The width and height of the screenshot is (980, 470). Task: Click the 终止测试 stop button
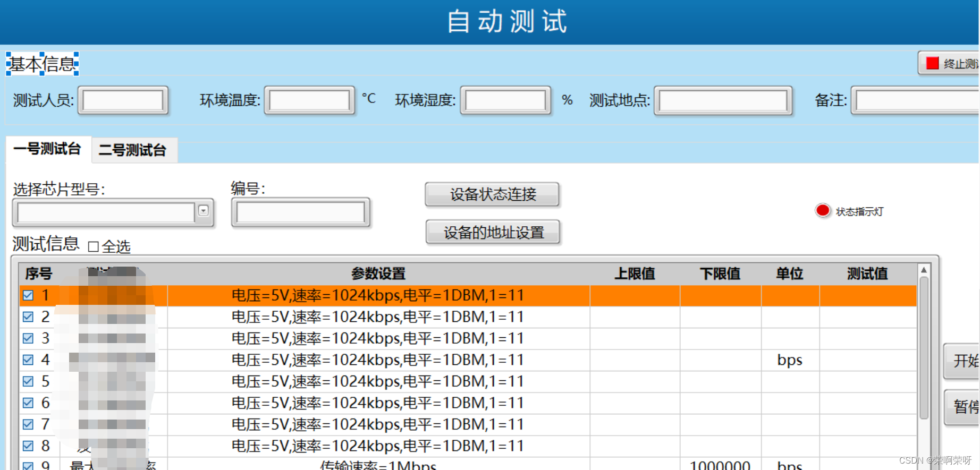pyautogui.click(x=949, y=64)
